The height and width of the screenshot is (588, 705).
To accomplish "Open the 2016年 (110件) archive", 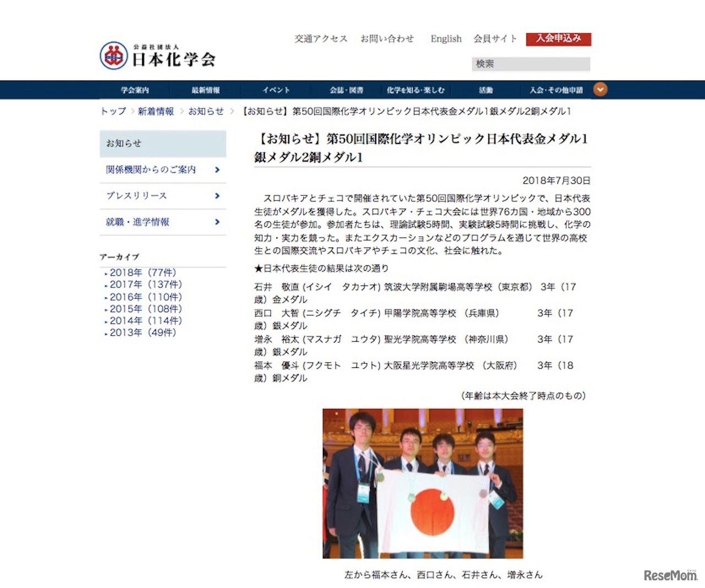I will 146,297.
